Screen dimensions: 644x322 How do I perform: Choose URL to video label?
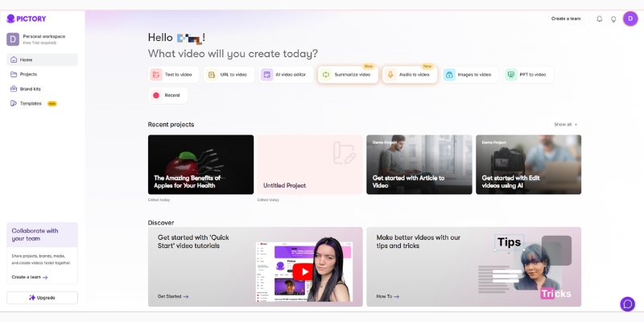[233, 75]
